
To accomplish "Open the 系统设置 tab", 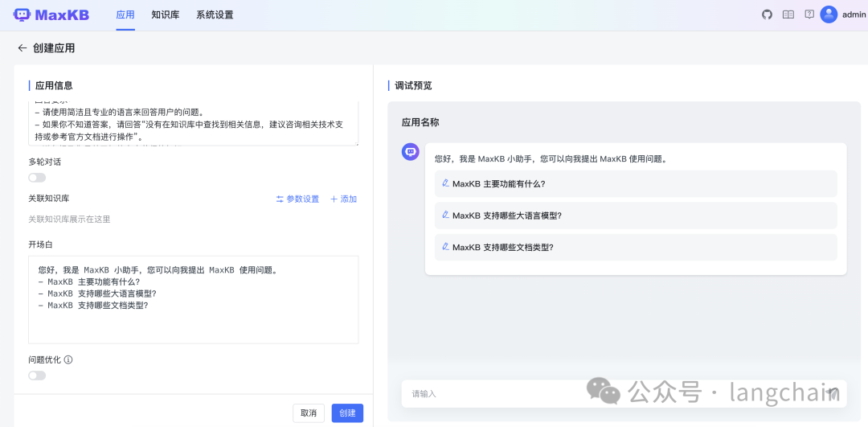I will [215, 15].
